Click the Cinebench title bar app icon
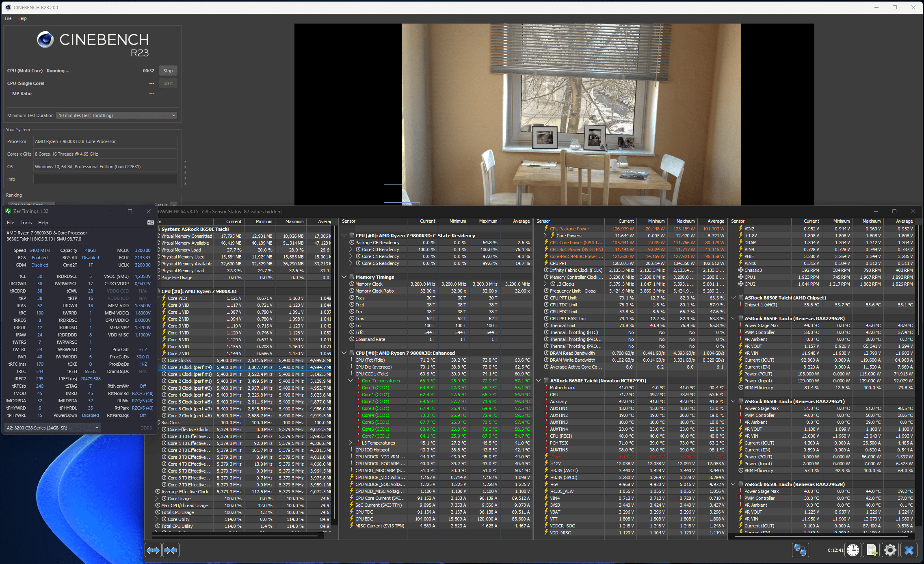This screenshot has height=564, width=924. pyautogui.click(x=8, y=7)
